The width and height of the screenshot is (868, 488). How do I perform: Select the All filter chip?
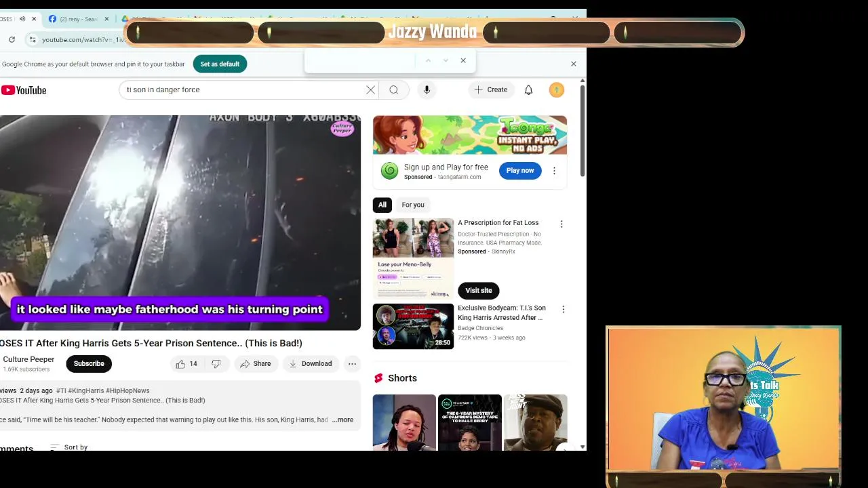(382, 205)
